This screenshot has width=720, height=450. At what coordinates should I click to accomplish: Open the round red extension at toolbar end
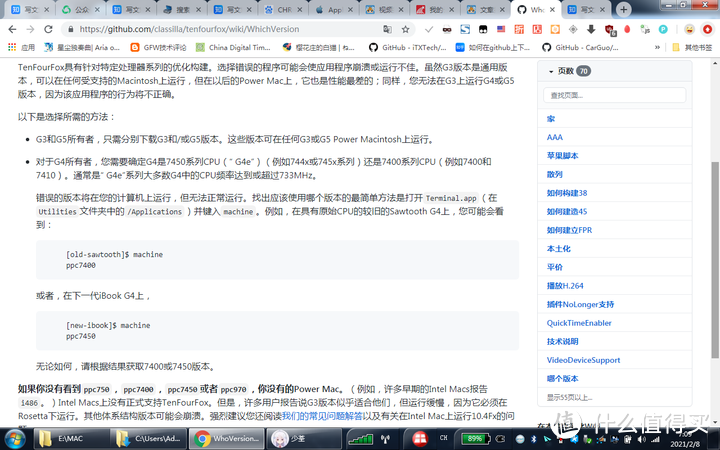click(x=708, y=29)
